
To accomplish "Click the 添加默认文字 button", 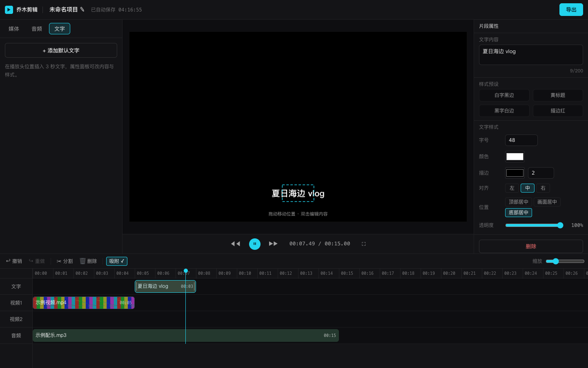I will pos(61,50).
